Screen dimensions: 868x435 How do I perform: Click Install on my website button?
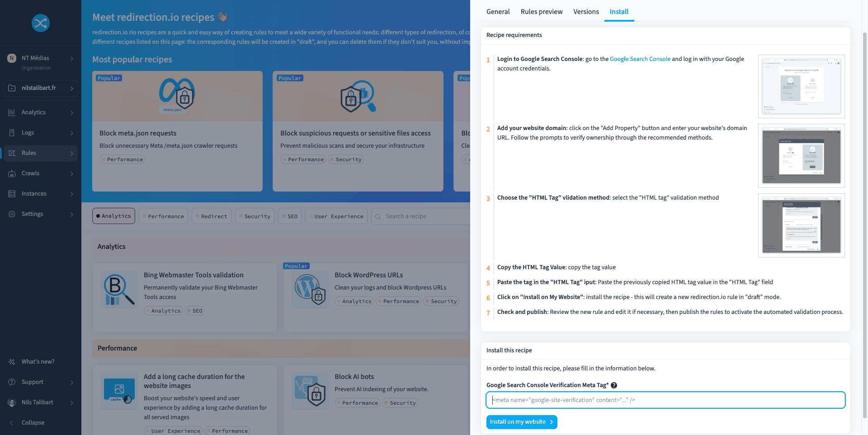[x=522, y=422]
